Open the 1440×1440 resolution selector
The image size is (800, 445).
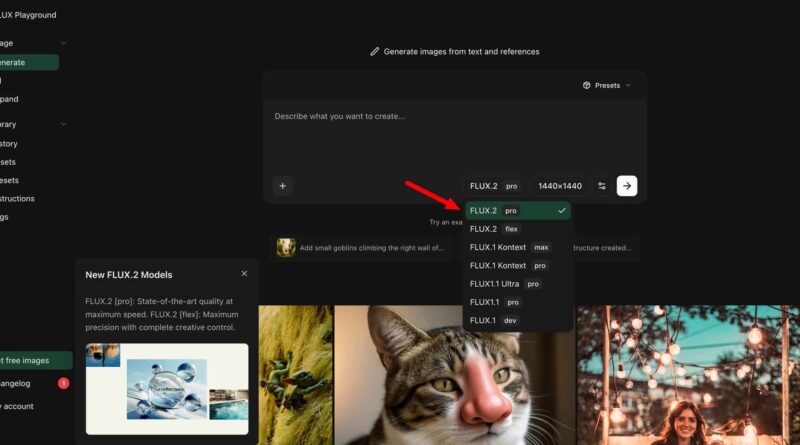click(x=560, y=186)
